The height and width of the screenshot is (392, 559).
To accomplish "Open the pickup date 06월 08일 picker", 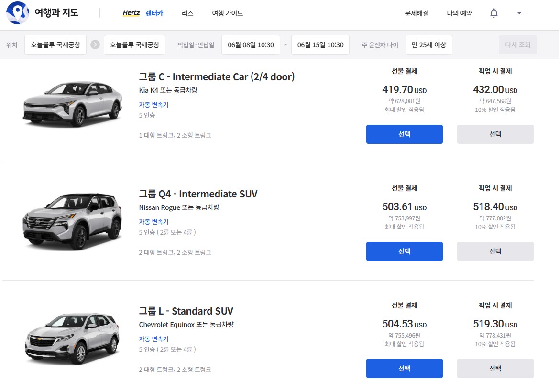I will [x=251, y=45].
